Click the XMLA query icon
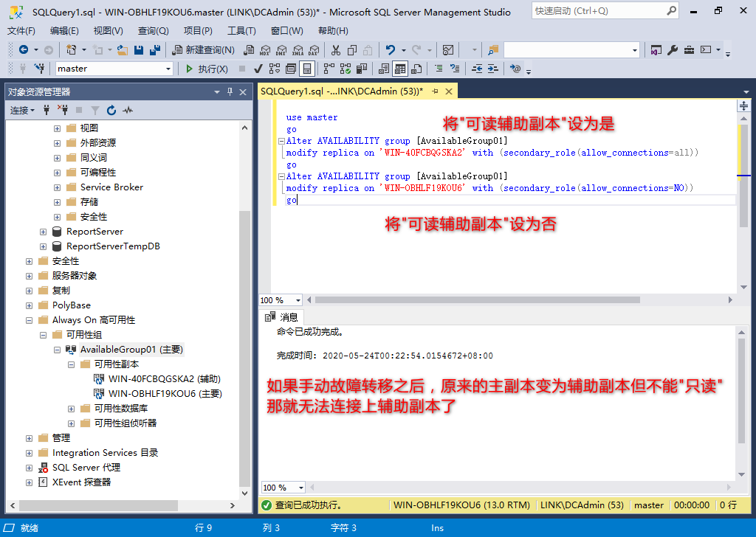 point(298,49)
